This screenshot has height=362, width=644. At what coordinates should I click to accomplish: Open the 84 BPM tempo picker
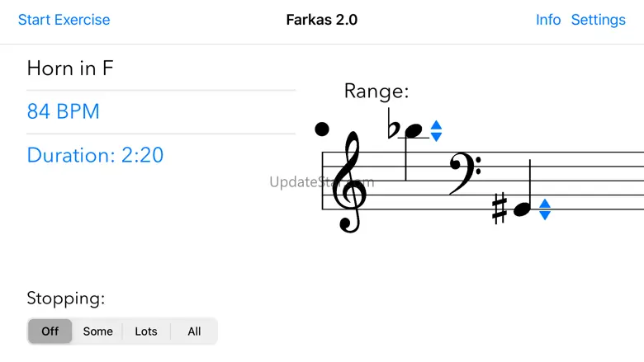click(64, 111)
